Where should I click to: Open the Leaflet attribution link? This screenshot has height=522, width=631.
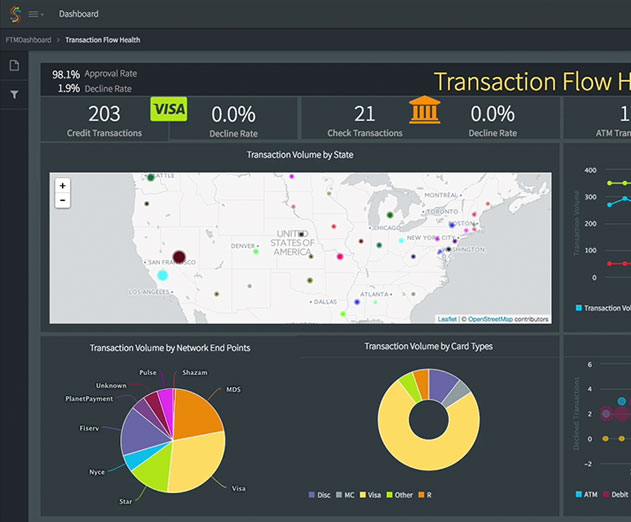coord(447,319)
